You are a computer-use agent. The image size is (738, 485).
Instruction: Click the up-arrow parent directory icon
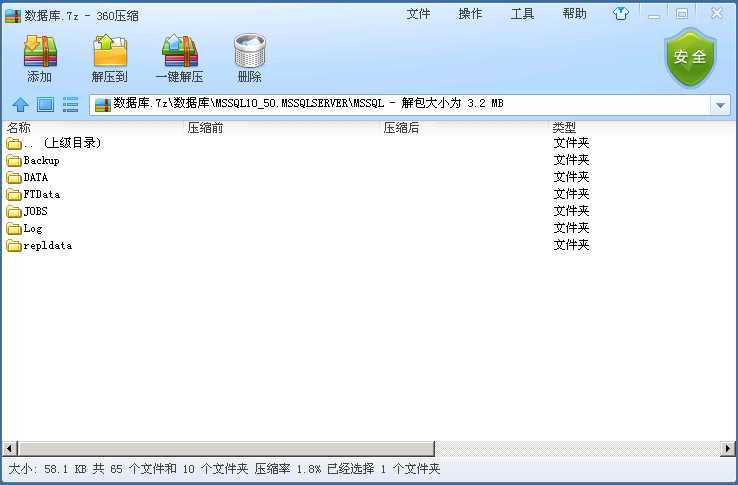[x=20, y=104]
